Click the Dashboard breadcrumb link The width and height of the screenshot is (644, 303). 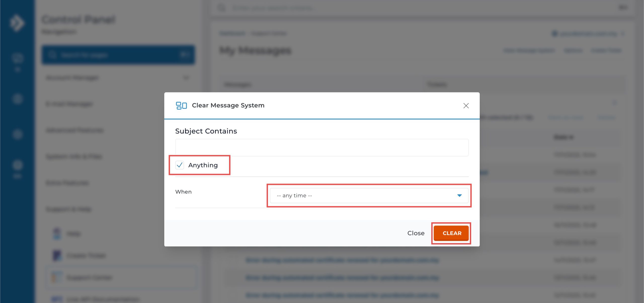pos(232,33)
